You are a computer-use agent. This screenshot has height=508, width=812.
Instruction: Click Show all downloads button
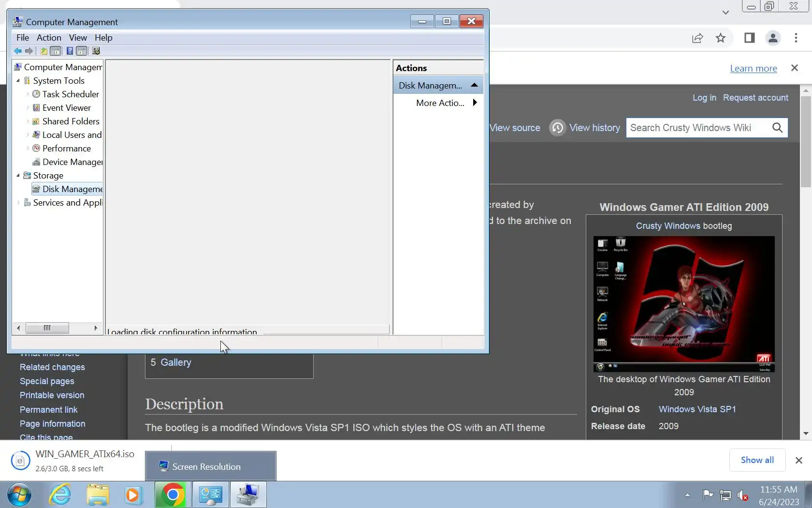pos(757,460)
